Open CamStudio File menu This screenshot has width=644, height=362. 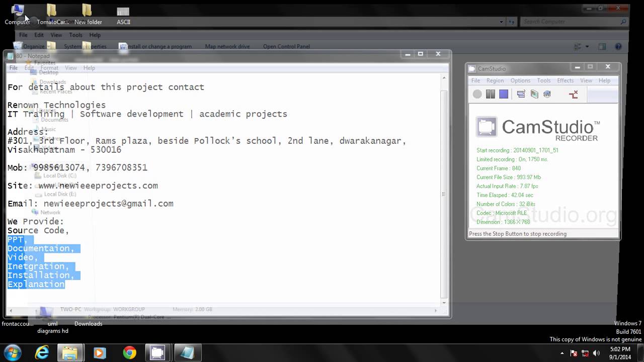point(475,80)
